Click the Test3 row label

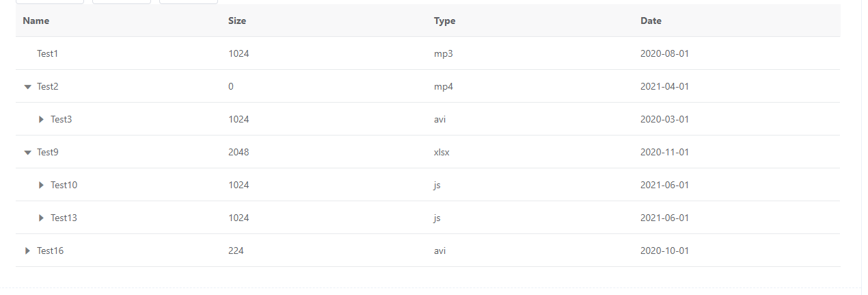[62, 119]
